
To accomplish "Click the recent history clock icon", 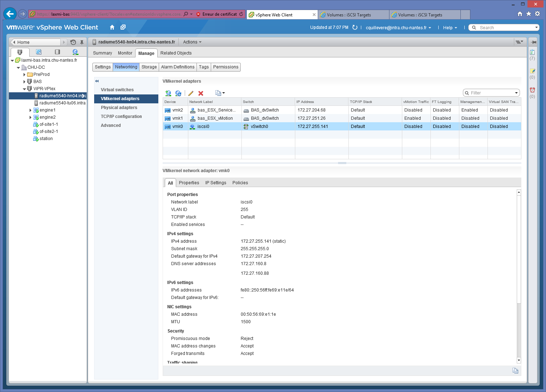I will point(73,42).
